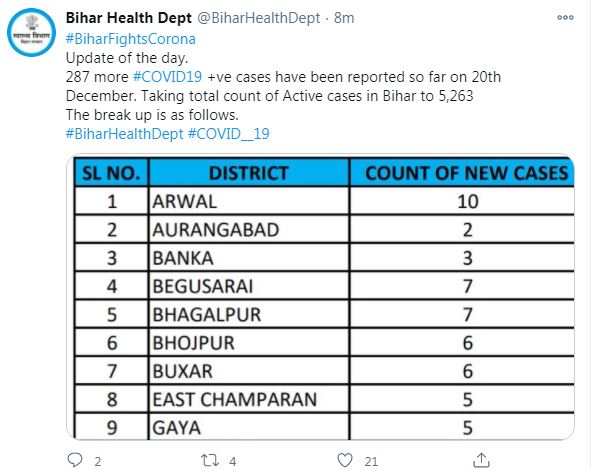Click the retweet count of 4
Image resolution: width=594 pixels, height=470 pixels.
pyautogui.click(x=233, y=462)
